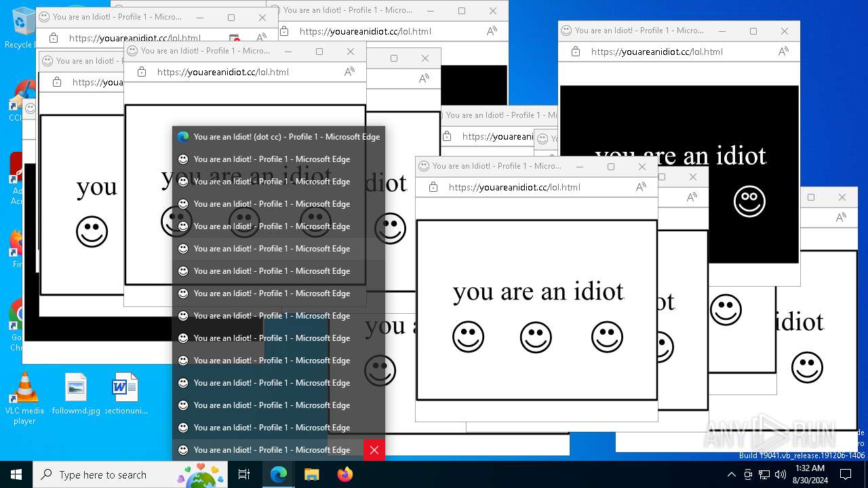Open the clock showing 1:32 AM
The width and height of the screenshot is (868, 488).
(x=810, y=474)
